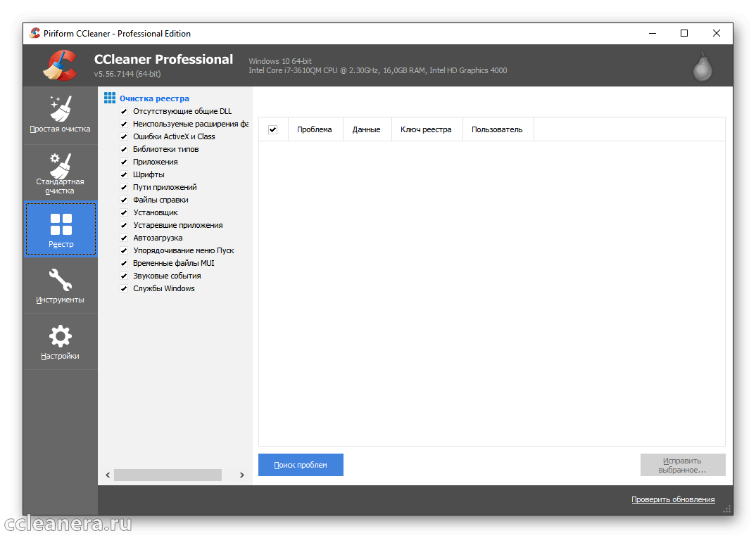Open the Settings (Настройки) gear section

(61, 342)
